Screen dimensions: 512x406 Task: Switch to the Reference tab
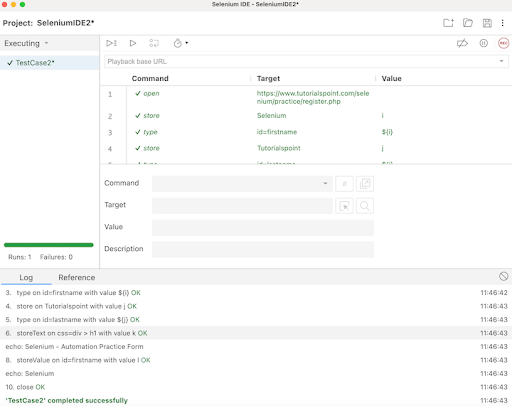(x=77, y=278)
